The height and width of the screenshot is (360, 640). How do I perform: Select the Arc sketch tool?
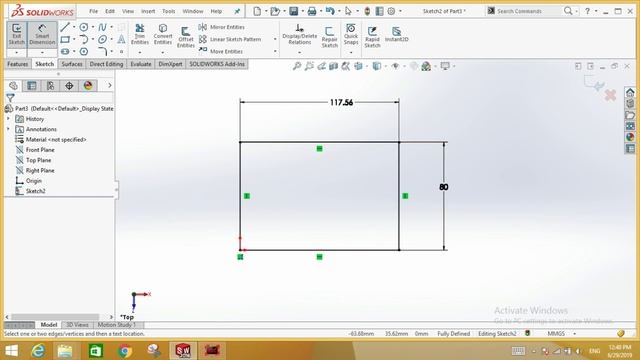(x=84, y=40)
